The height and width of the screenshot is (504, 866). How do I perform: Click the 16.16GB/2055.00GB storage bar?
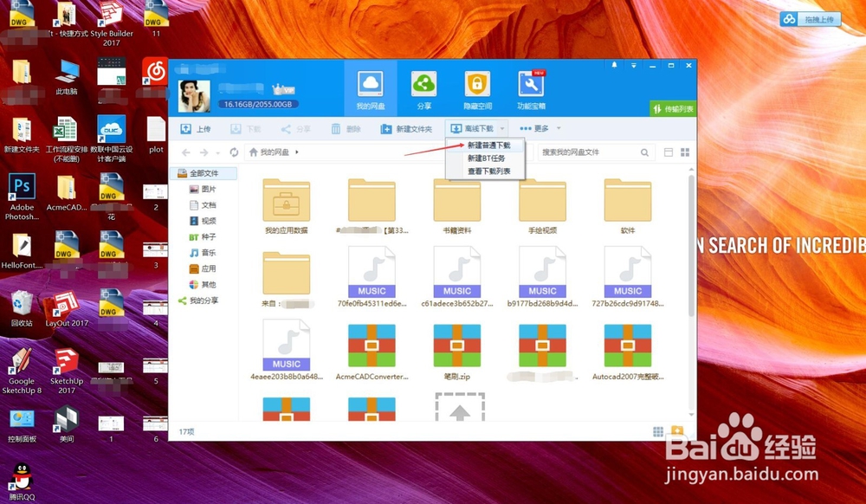tap(258, 104)
